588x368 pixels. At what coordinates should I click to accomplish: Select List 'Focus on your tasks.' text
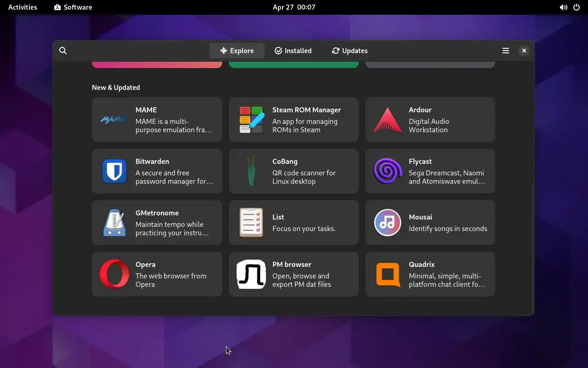pyautogui.click(x=304, y=229)
